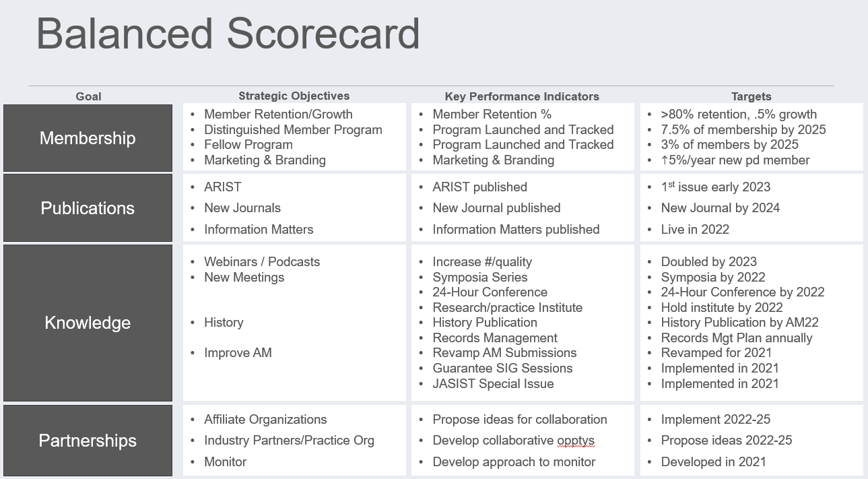Click the Key Performance Indicators header
The height and width of the screenshot is (479, 868).
tap(522, 96)
